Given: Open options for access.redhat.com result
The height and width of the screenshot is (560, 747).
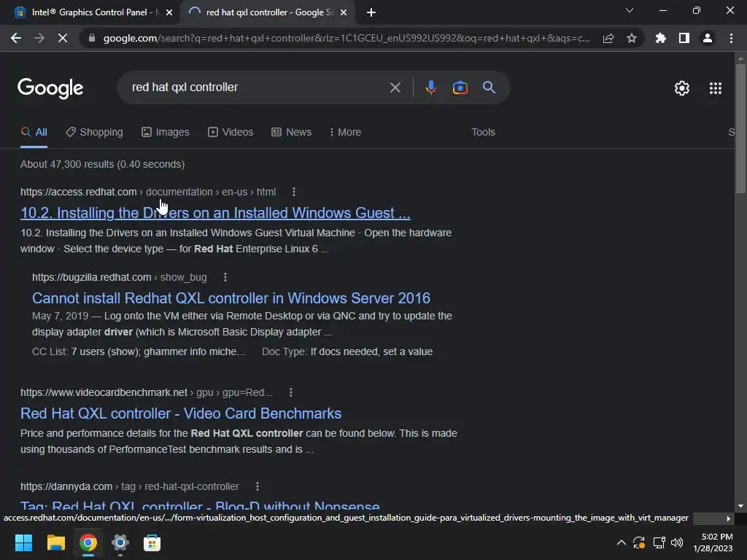Looking at the screenshot, I should 293,192.
